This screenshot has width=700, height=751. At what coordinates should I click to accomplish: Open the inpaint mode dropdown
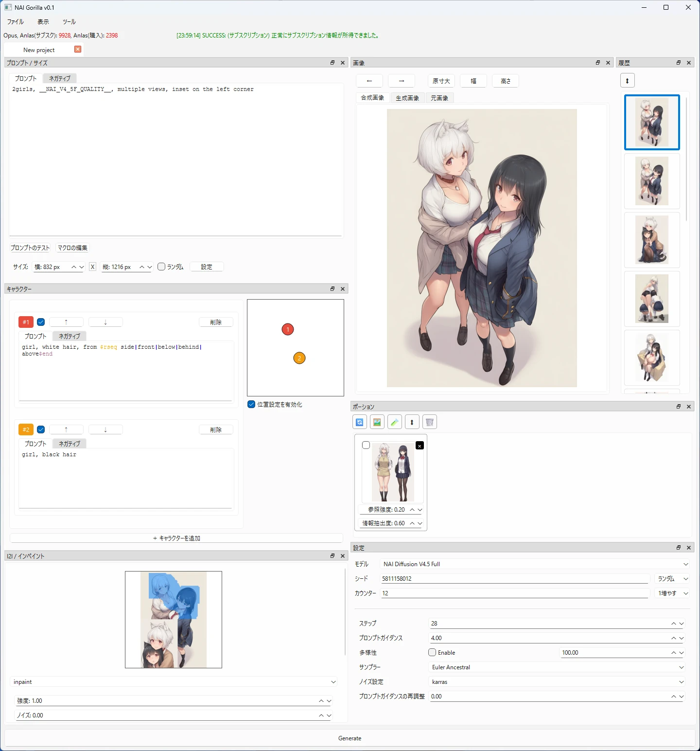click(174, 682)
